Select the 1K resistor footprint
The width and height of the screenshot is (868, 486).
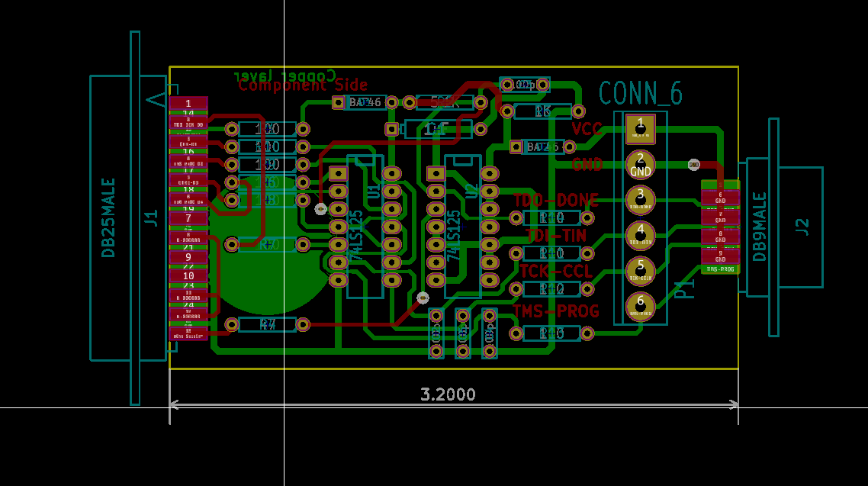[542, 111]
